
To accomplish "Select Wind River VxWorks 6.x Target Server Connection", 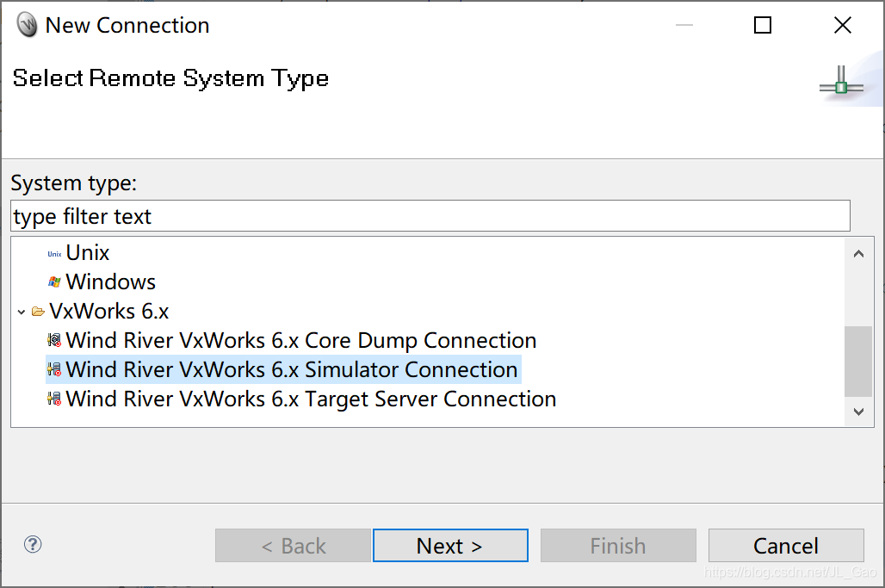I will pos(311,399).
